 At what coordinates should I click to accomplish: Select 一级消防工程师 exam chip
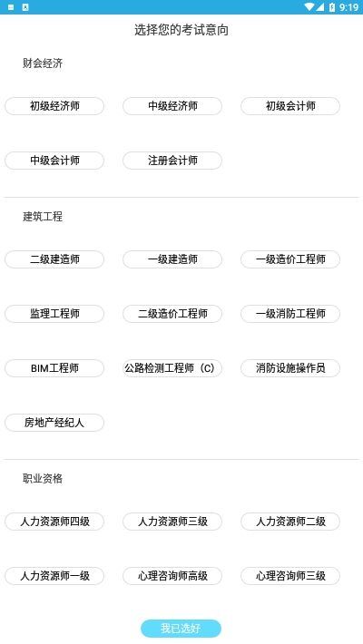(290, 314)
